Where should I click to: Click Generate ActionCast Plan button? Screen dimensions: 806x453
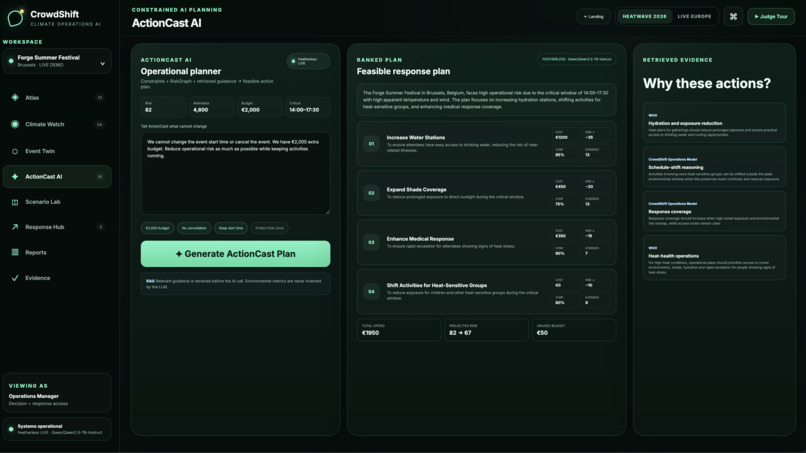tap(235, 253)
